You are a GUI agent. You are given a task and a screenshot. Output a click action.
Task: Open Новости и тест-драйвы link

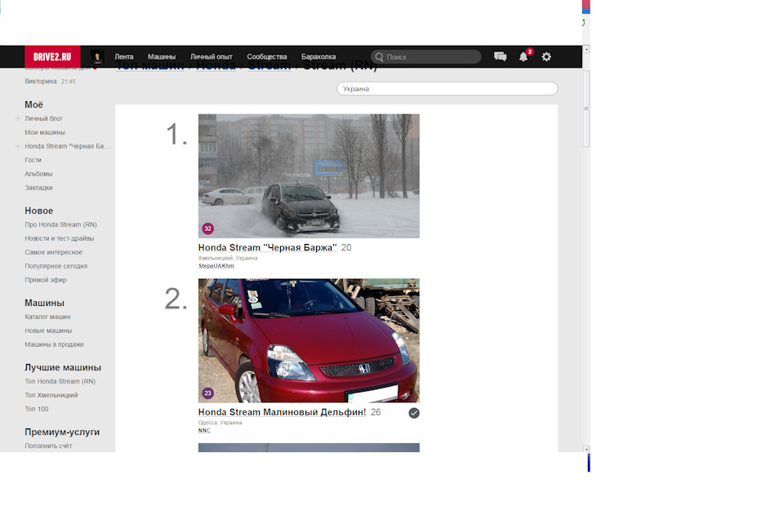coord(60,239)
